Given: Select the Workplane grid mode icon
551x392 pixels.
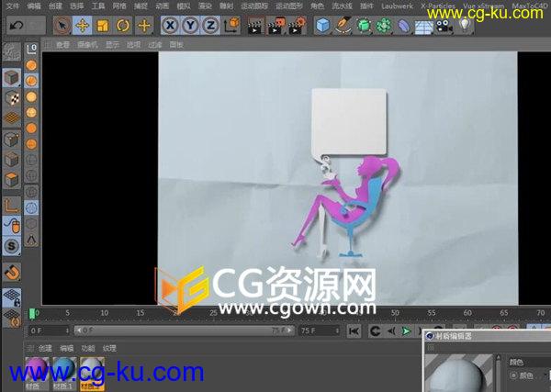Looking at the screenshot, I should pyautogui.click(x=12, y=118).
